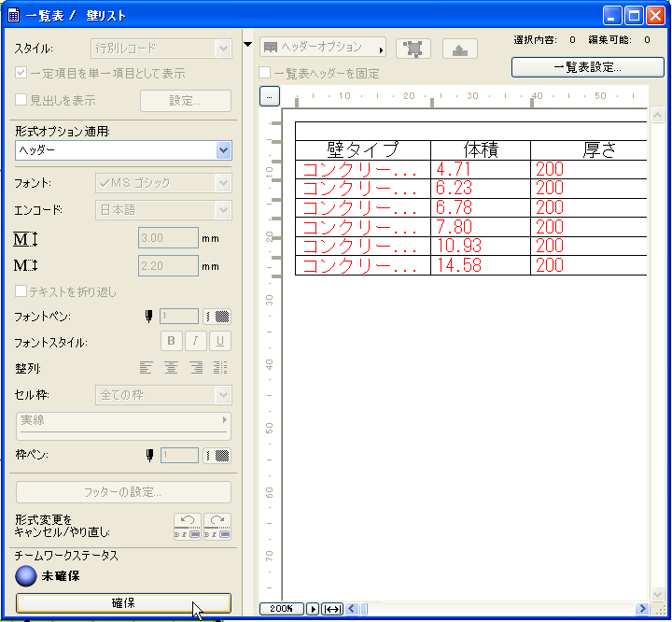Toggle 見出しを表示 checkbox
This screenshot has height=622, width=672.
(21, 100)
